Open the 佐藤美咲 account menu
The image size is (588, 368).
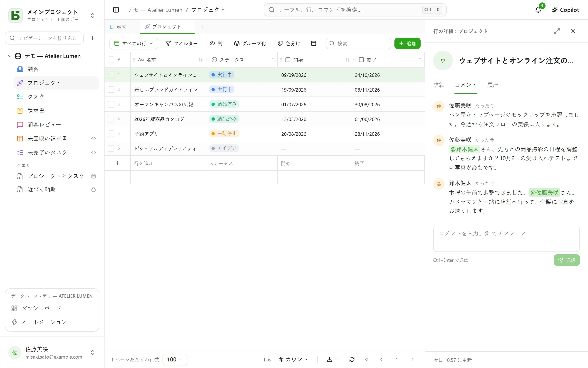click(52, 352)
